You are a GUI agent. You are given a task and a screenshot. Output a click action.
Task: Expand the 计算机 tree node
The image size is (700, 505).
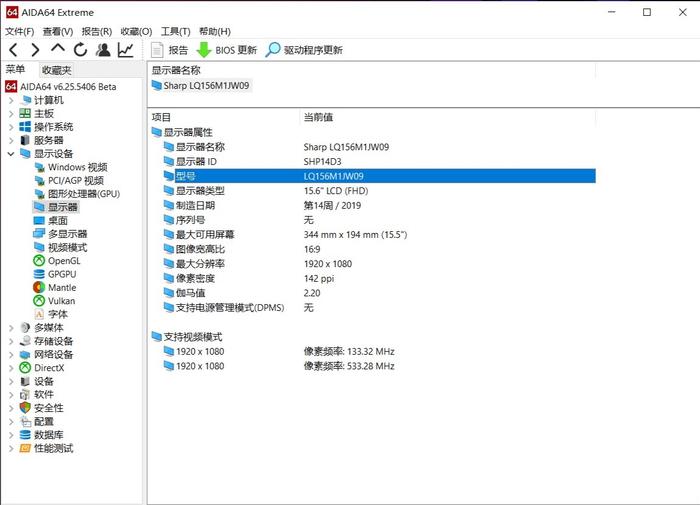(x=11, y=100)
